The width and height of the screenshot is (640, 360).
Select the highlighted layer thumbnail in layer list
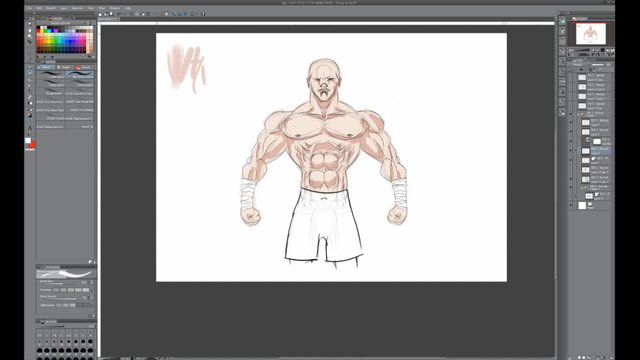585,151
